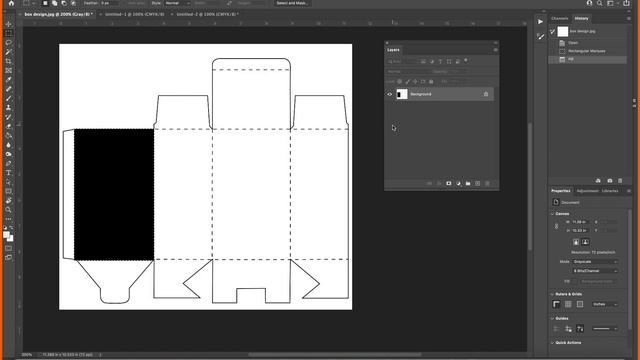Select the Paint Bucket tool

pos(8,136)
